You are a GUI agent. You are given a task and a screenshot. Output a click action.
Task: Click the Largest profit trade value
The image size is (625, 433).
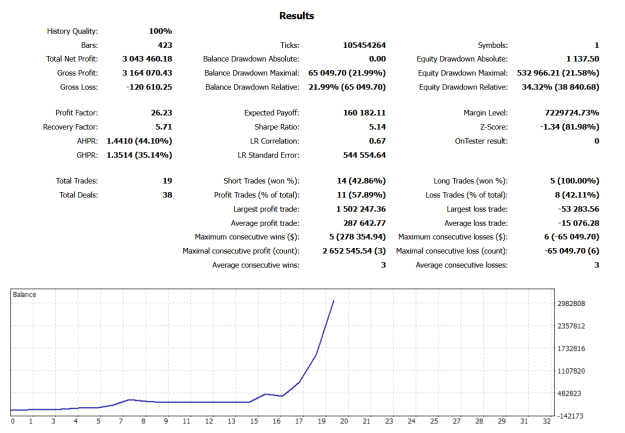click(361, 209)
